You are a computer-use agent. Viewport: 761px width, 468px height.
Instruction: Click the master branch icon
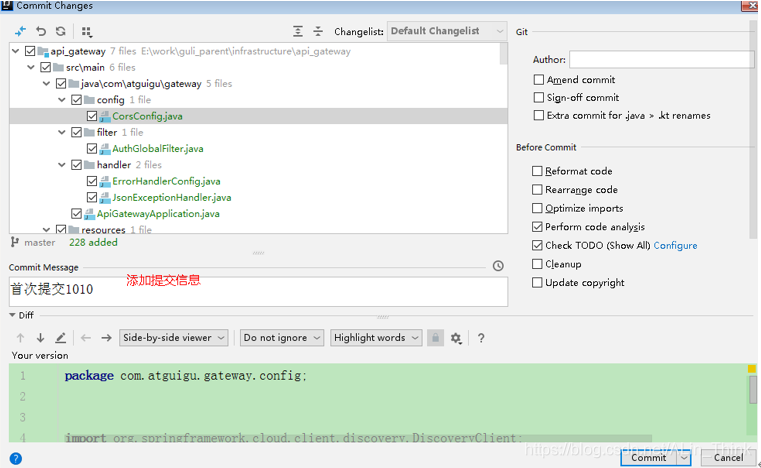click(x=15, y=242)
